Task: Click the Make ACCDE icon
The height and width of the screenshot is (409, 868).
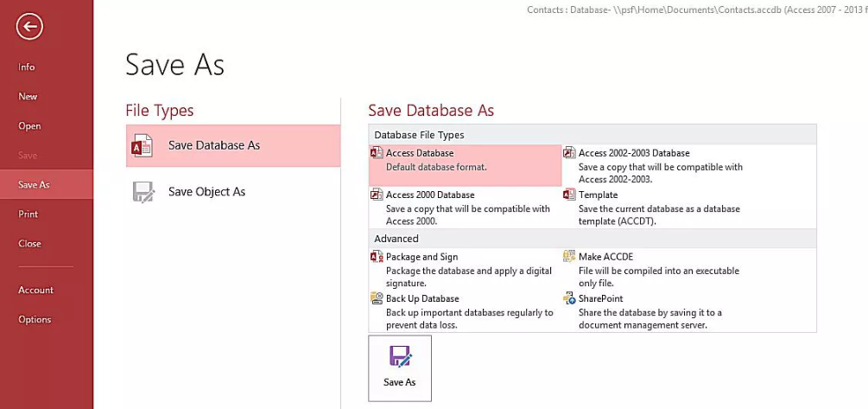Action: [569, 256]
